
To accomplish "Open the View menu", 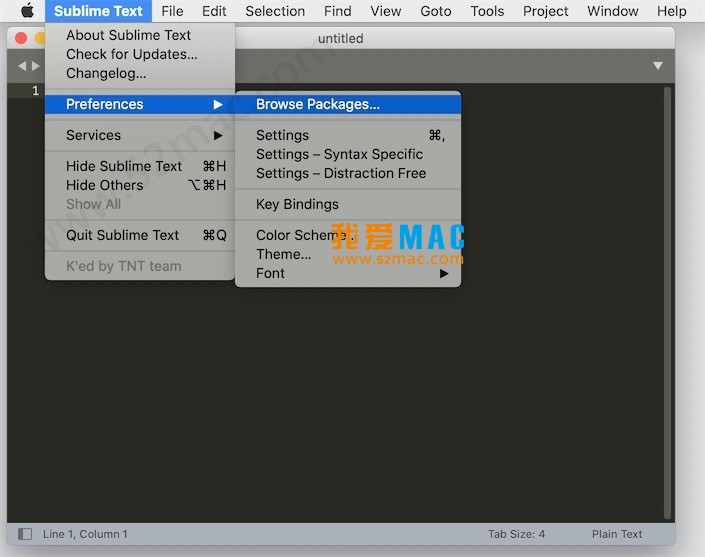I will coord(386,11).
